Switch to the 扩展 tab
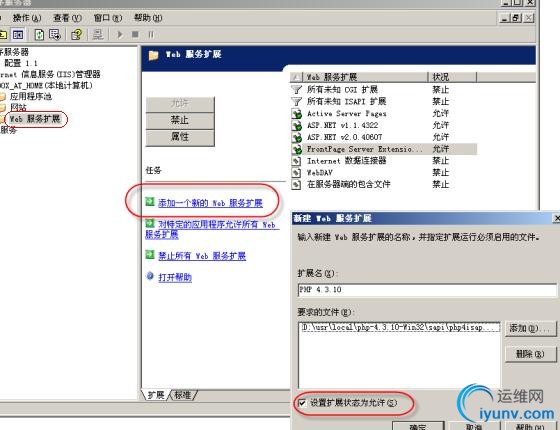Screen dimensions: 560x430 pos(156,395)
